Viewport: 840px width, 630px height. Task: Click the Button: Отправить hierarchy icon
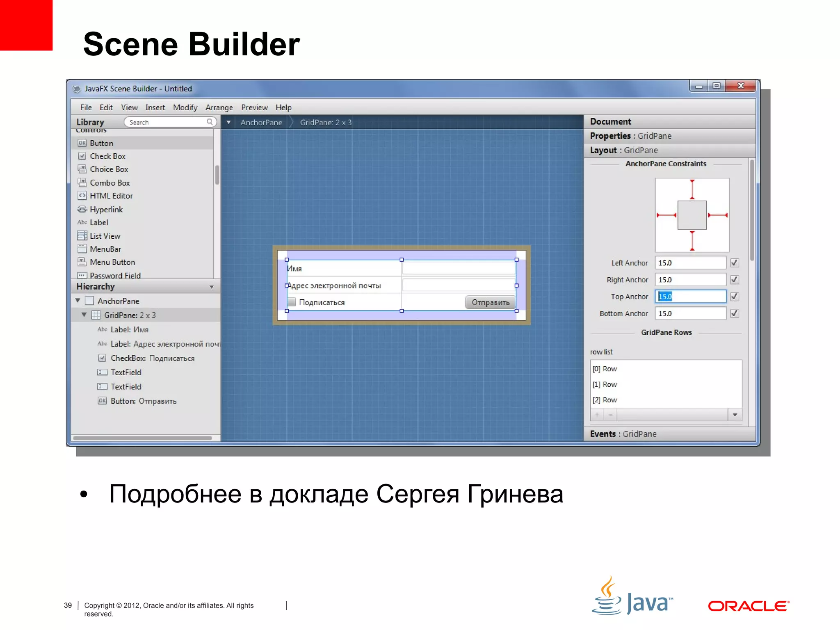click(x=102, y=401)
